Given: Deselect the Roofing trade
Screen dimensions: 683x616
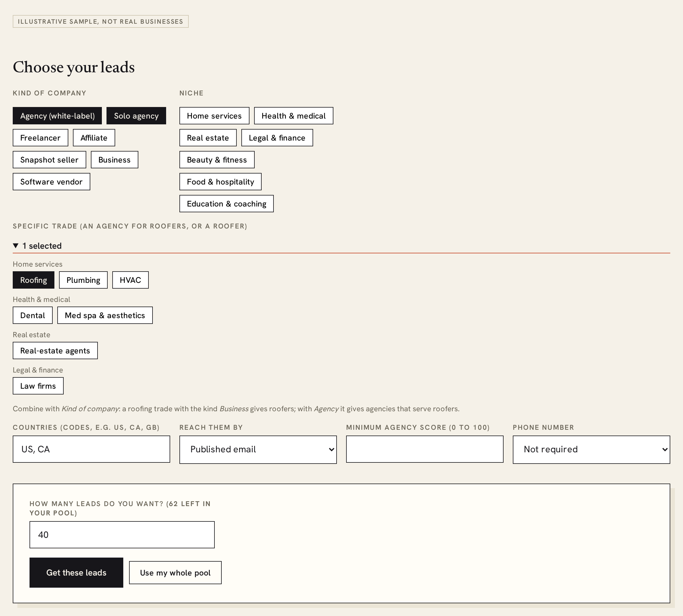Looking at the screenshot, I should [x=34, y=280].
